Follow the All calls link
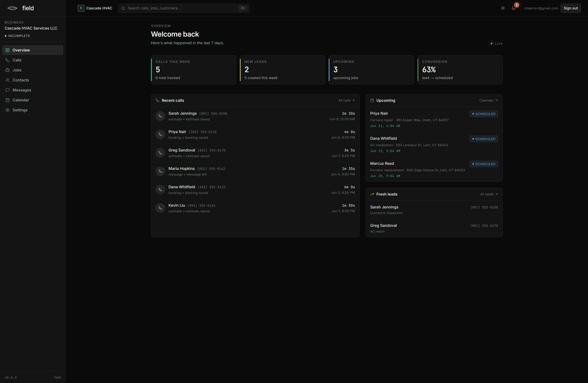588x383 pixels. point(346,100)
